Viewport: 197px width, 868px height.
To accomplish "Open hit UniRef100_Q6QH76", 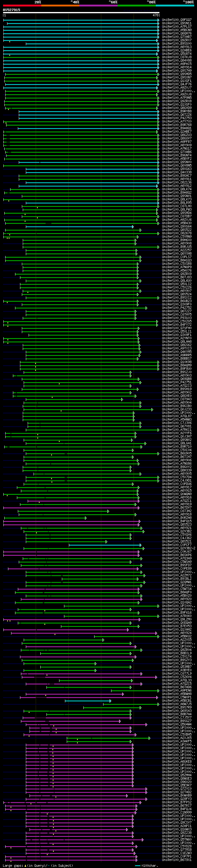I will (x=177, y=33).
